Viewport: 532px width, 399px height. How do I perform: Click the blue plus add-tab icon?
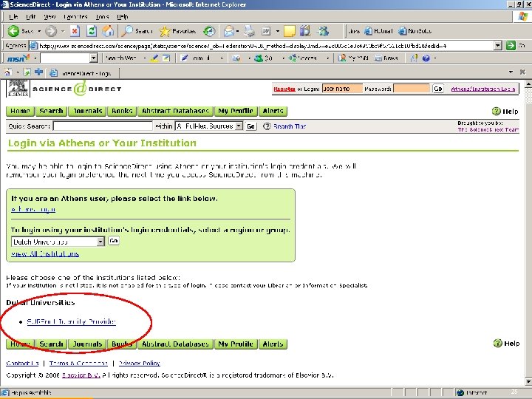pyautogui.click(x=39, y=72)
